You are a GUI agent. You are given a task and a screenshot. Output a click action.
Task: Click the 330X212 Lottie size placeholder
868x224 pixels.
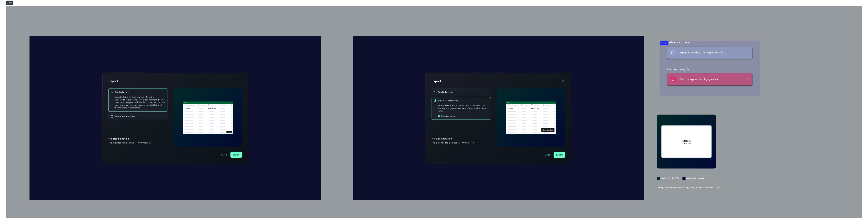tap(686, 142)
